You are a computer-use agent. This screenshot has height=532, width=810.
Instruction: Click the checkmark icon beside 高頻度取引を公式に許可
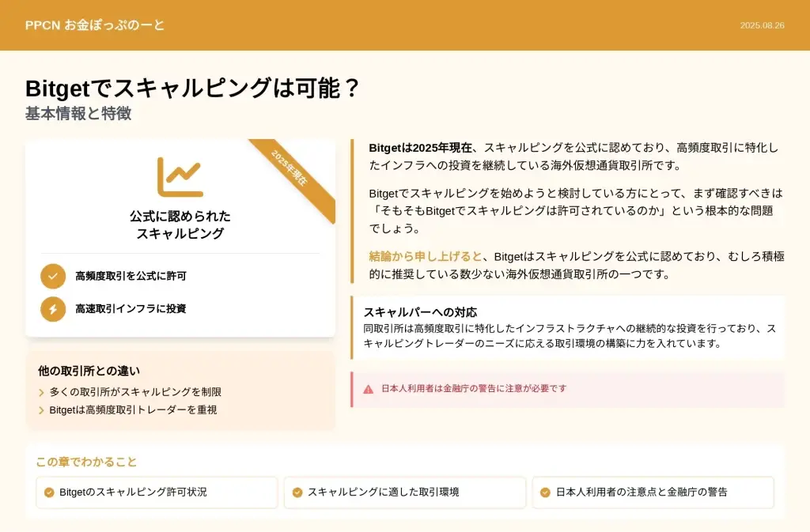(x=53, y=276)
